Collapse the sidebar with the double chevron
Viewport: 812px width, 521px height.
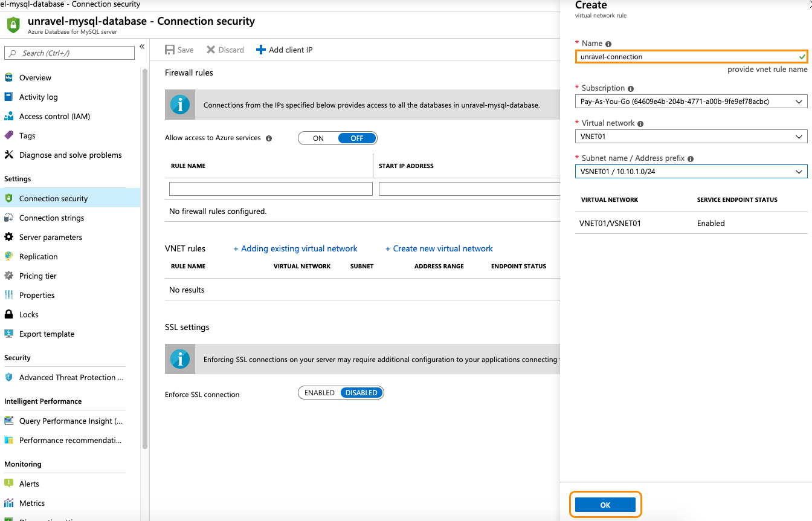142,47
